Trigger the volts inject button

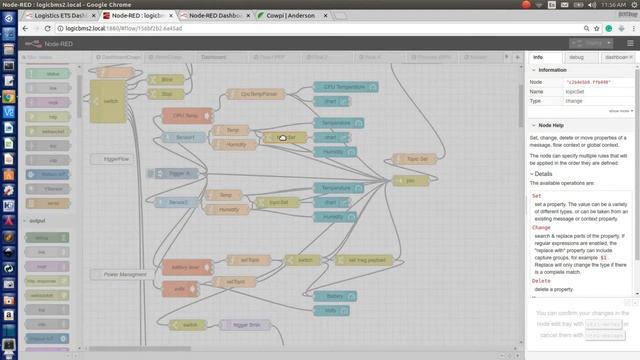(x=193, y=289)
